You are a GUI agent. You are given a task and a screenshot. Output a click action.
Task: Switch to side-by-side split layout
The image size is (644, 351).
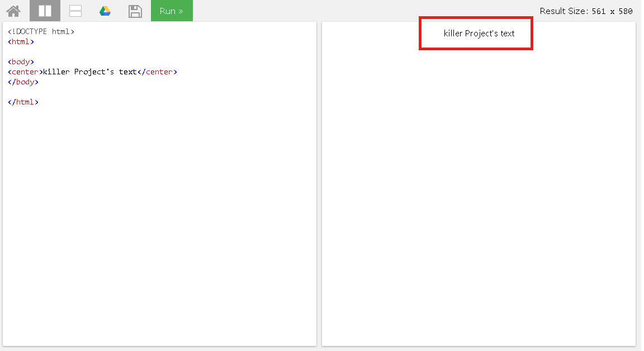(45, 11)
